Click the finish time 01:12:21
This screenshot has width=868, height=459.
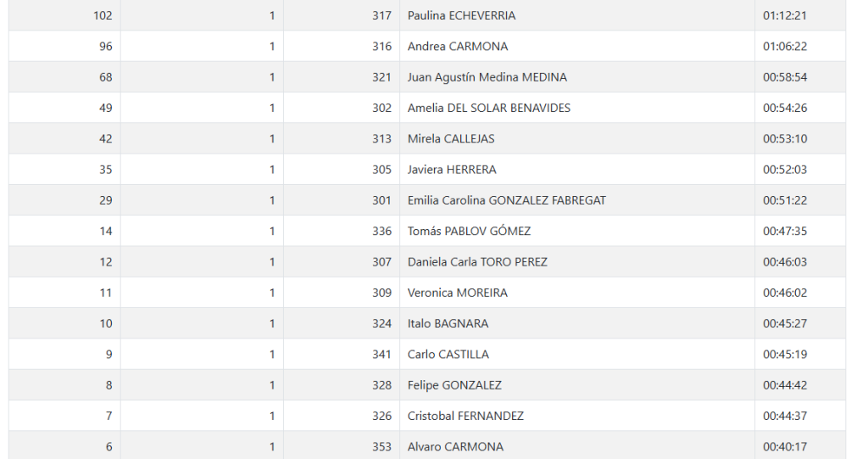(x=785, y=15)
